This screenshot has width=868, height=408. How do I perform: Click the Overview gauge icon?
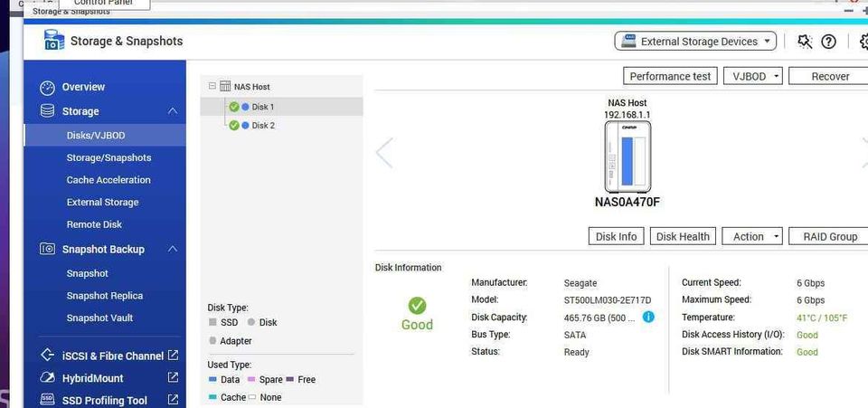(x=48, y=88)
